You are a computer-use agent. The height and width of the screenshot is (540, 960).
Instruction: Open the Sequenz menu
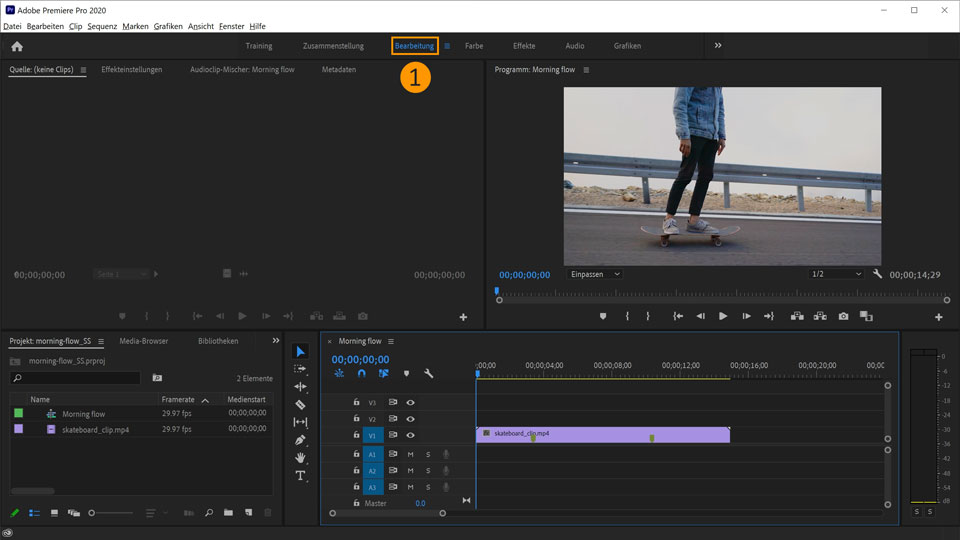(x=102, y=26)
